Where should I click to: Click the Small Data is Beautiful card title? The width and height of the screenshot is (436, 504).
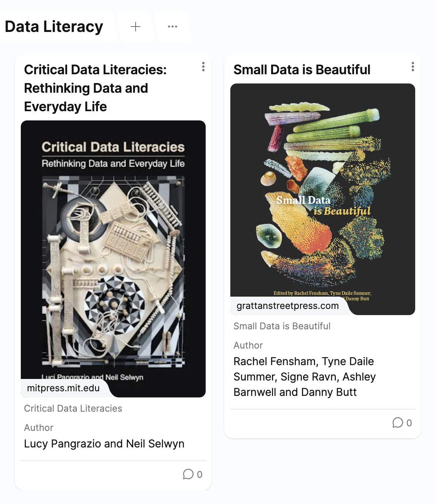(x=302, y=70)
